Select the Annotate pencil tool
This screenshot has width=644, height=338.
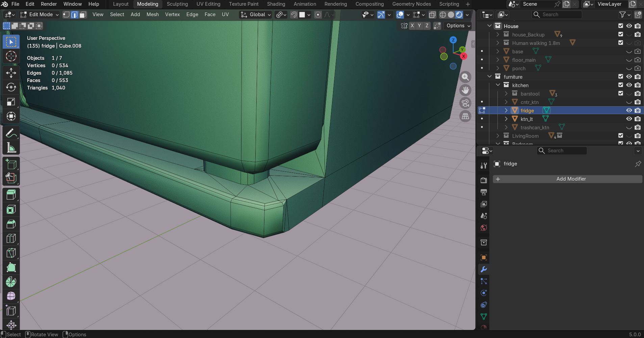pyautogui.click(x=11, y=133)
